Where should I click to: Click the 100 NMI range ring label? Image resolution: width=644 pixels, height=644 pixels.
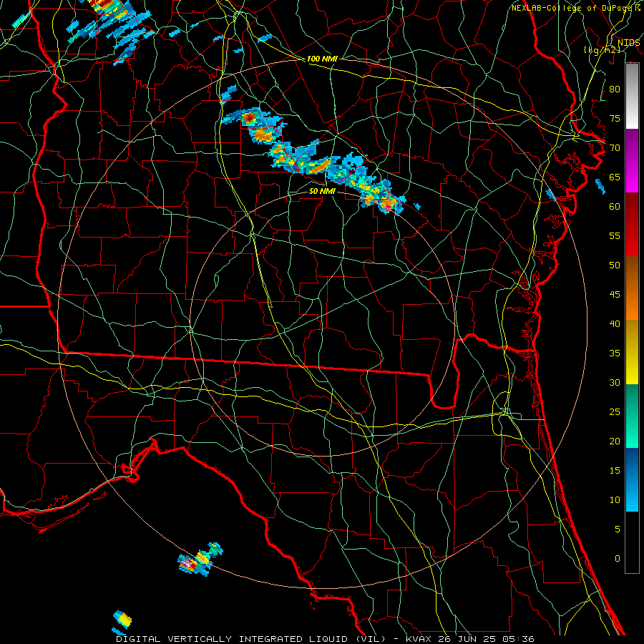tap(322, 59)
